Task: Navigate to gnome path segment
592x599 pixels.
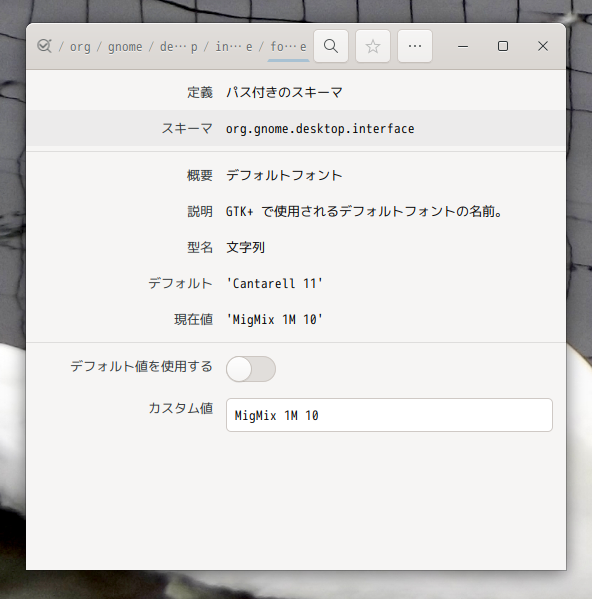Action: coord(125,47)
